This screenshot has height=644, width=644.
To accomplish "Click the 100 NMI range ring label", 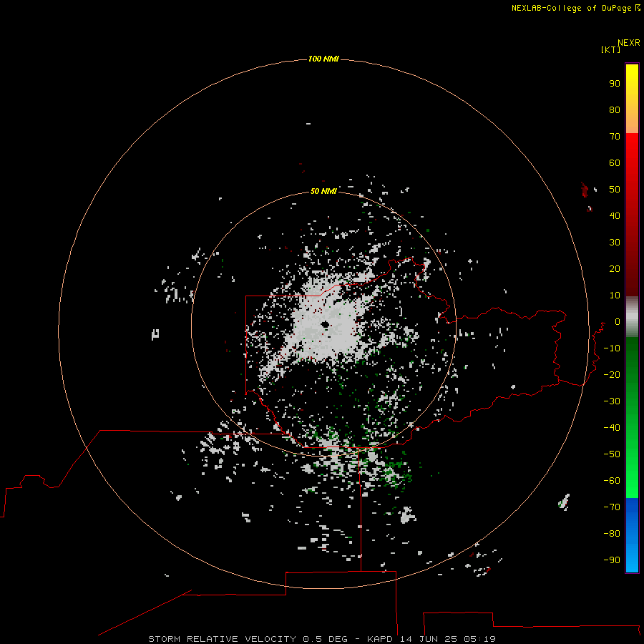I will tap(323, 59).
